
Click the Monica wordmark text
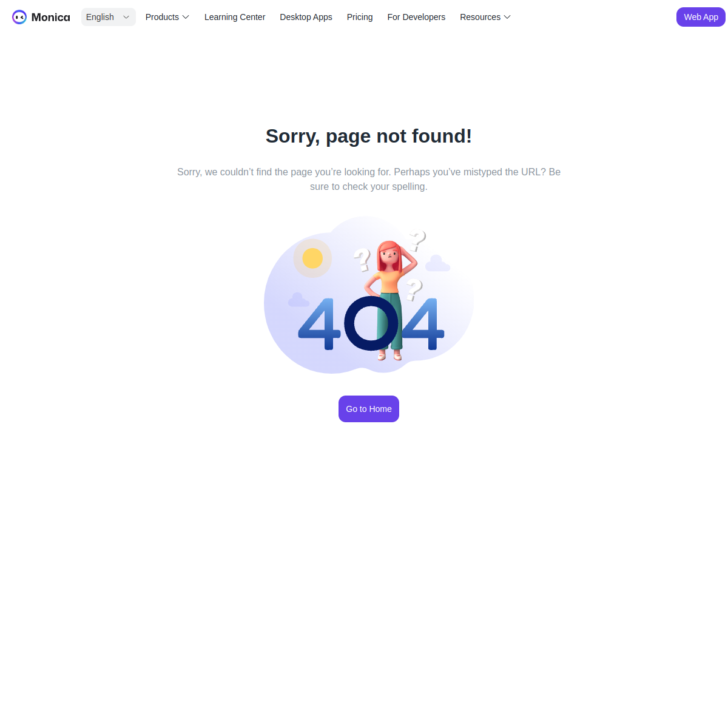50,17
